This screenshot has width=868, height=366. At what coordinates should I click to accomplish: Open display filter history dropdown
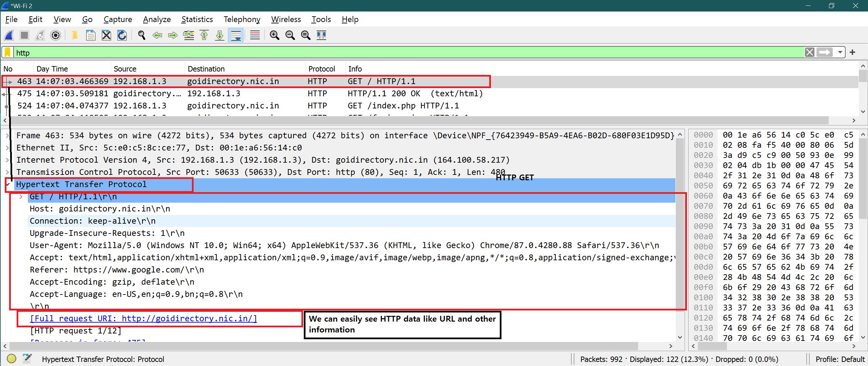(840, 53)
